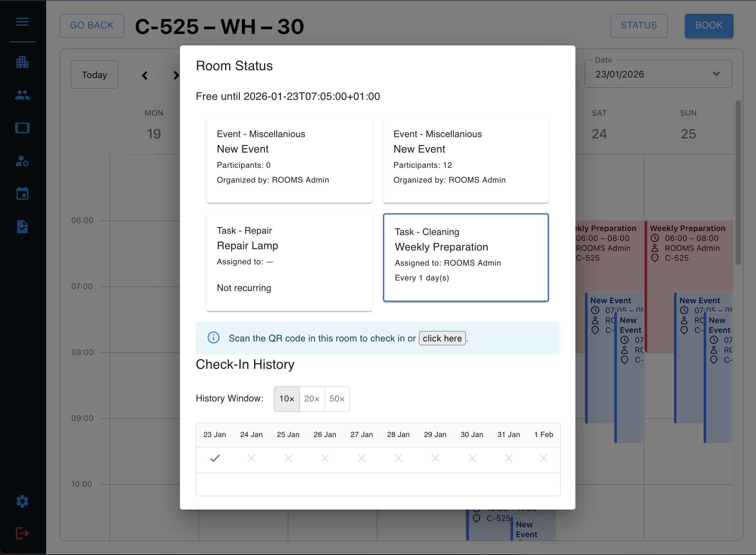Open the navigation hamburger menu
The width and height of the screenshot is (756, 555).
coord(22,21)
